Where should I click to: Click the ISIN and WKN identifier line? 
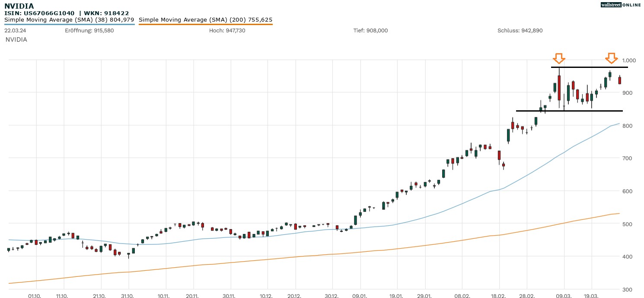click(67, 13)
